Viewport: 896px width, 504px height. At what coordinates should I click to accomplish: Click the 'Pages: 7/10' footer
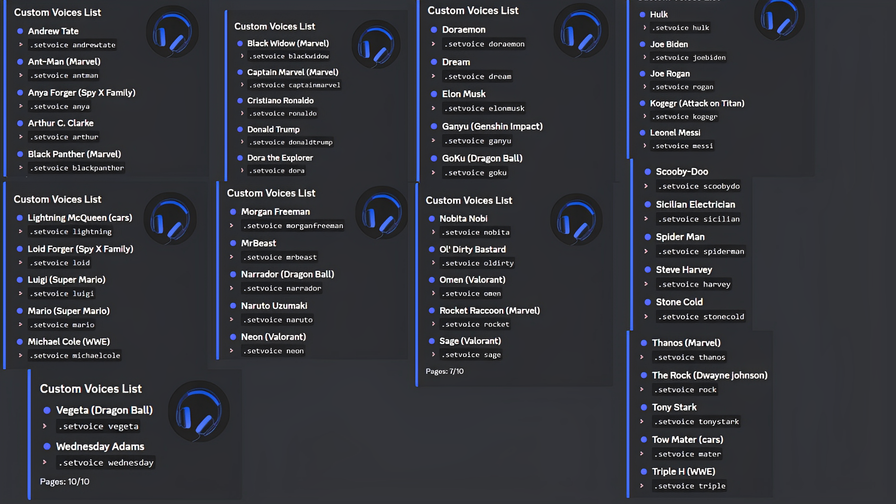click(445, 371)
